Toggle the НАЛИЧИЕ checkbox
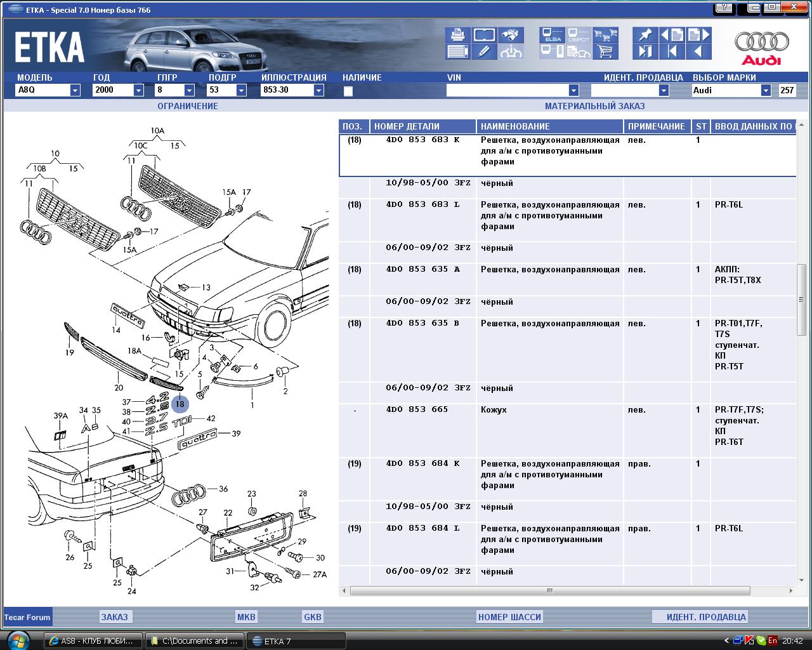 point(348,91)
